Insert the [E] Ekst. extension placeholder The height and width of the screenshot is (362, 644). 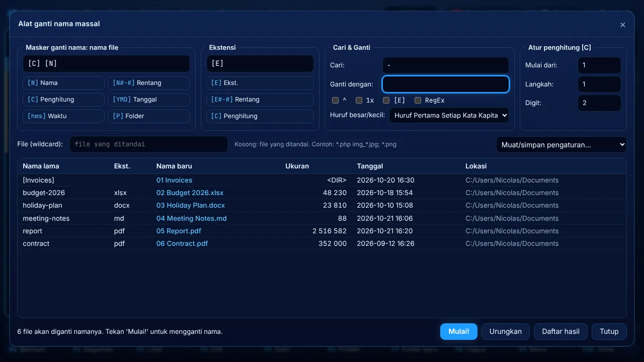click(260, 83)
